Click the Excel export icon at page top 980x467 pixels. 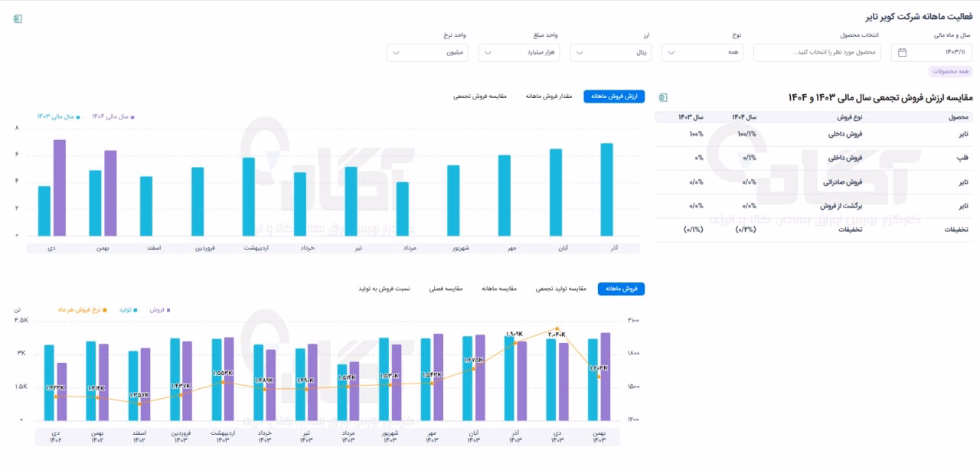[x=18, y=18]
